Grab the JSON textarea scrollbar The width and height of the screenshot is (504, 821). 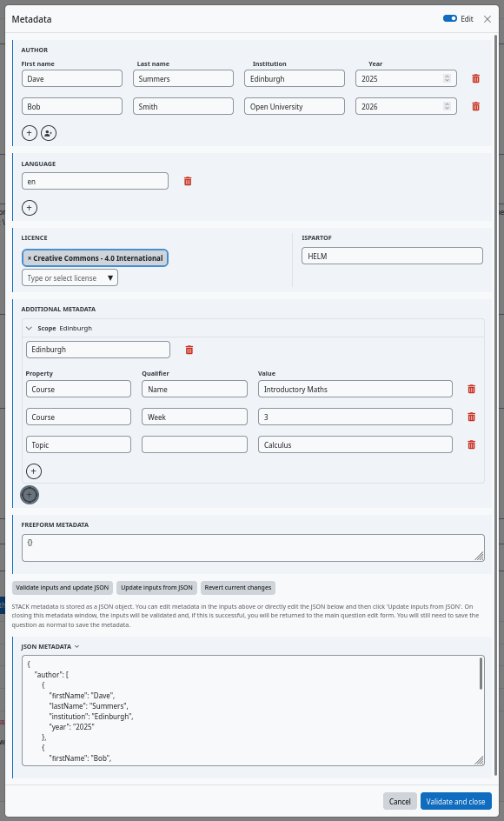click(481, 673)
